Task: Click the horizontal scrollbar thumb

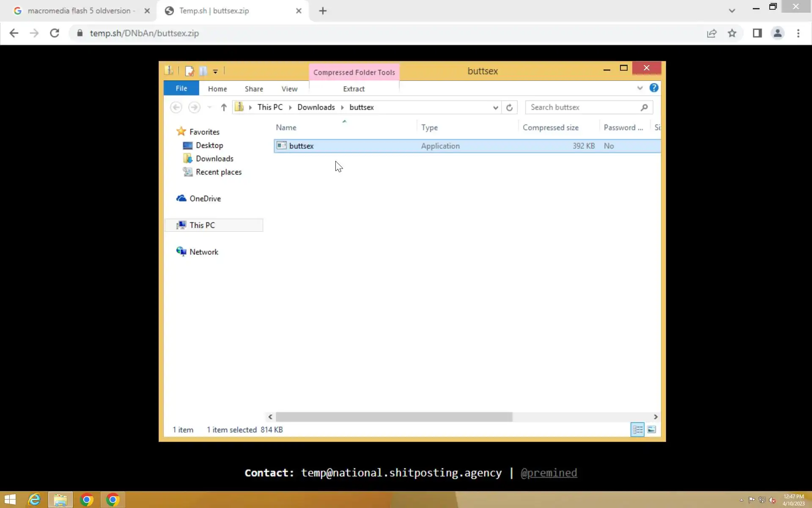Action: point(393,417)
